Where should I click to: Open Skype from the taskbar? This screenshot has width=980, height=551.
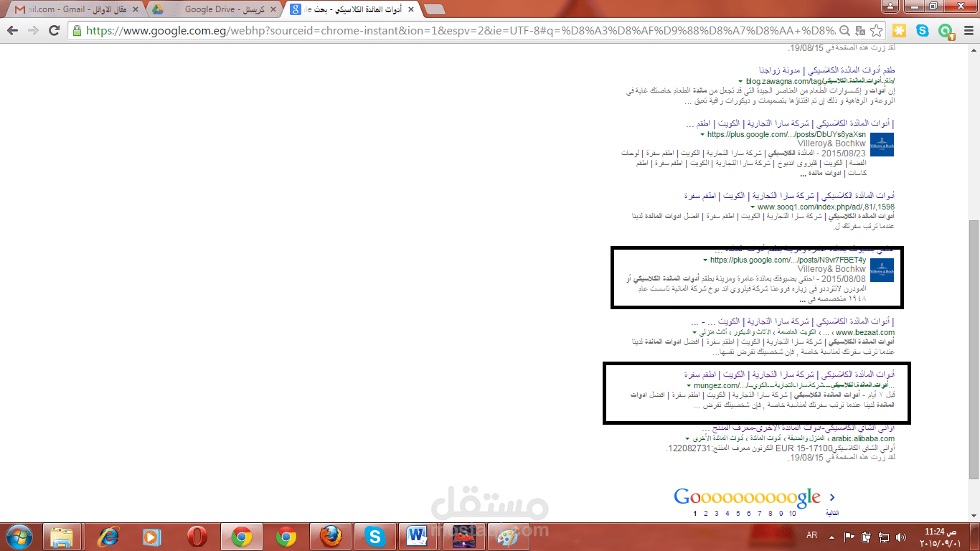coord(374,537)
